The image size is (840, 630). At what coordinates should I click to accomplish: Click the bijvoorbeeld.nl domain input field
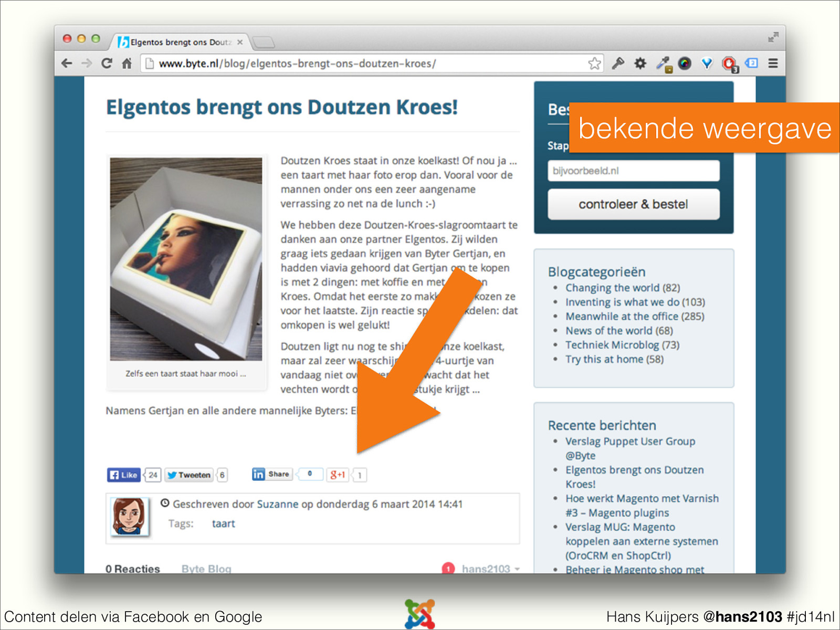pos(634,171)
